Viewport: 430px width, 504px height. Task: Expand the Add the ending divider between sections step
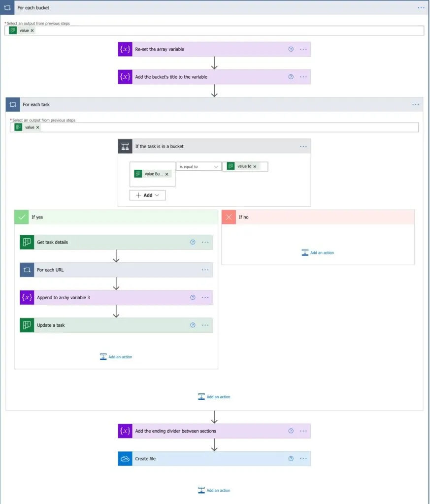pos(207,431)
